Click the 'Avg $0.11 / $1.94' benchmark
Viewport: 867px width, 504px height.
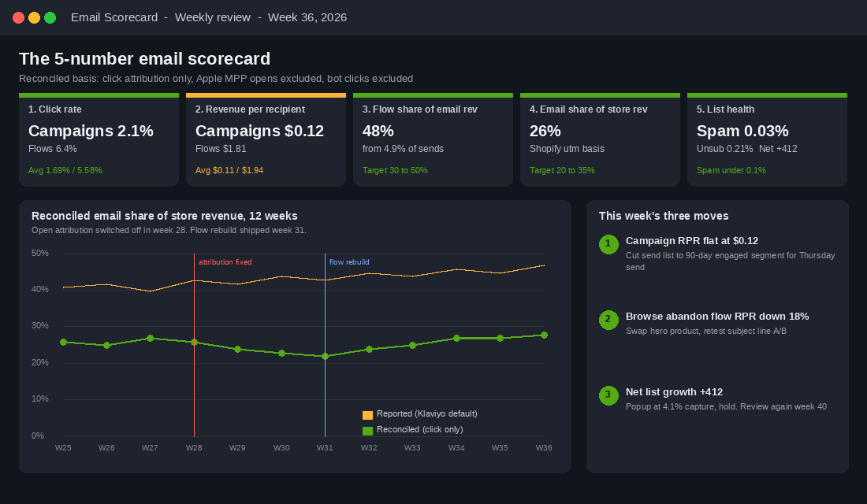point(229,170)
